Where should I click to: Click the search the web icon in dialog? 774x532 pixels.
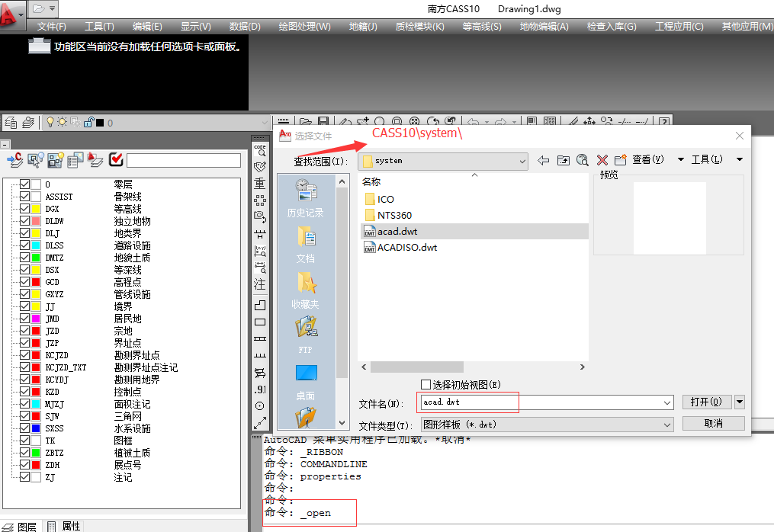pos(583,160)
